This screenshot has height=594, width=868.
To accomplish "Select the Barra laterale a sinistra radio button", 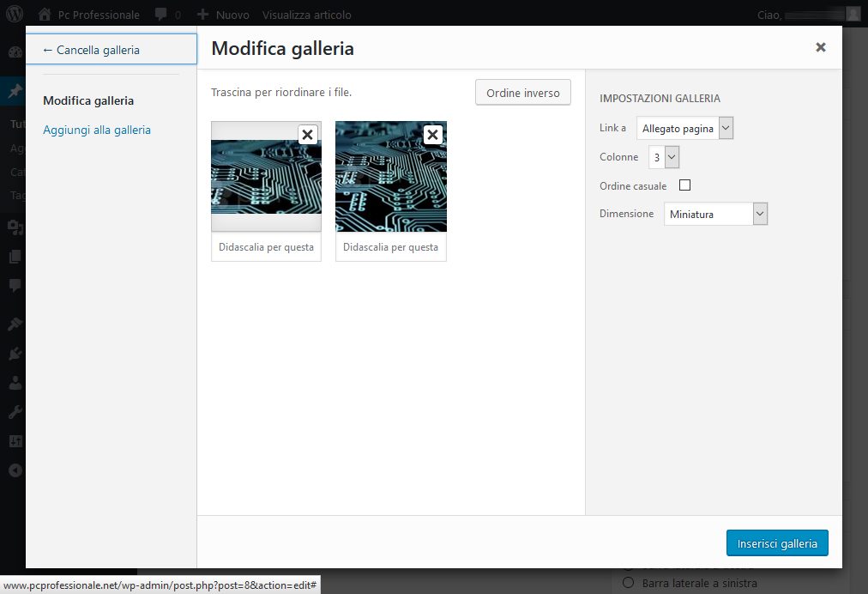I will coord(629,584).
